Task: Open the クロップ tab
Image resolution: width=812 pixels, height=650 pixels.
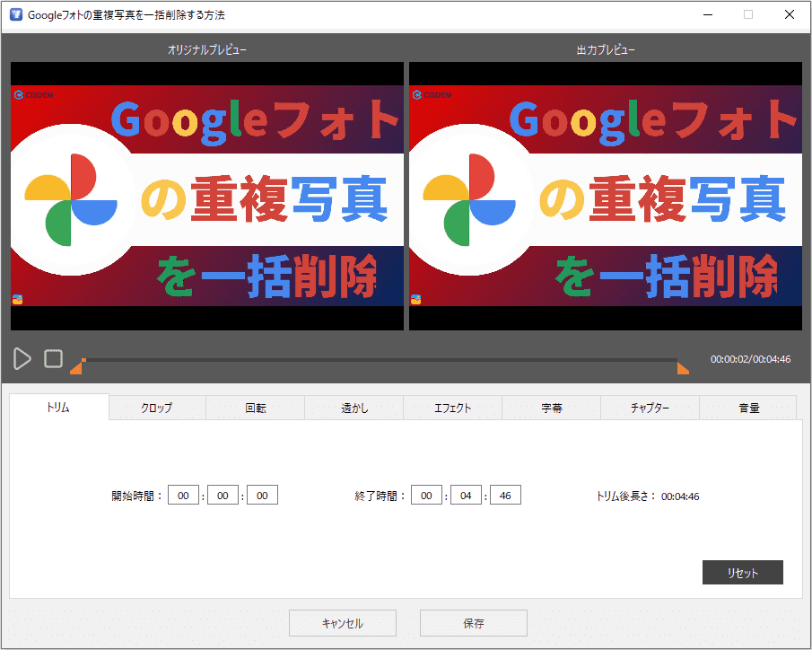Action: [x=157, y=408]
